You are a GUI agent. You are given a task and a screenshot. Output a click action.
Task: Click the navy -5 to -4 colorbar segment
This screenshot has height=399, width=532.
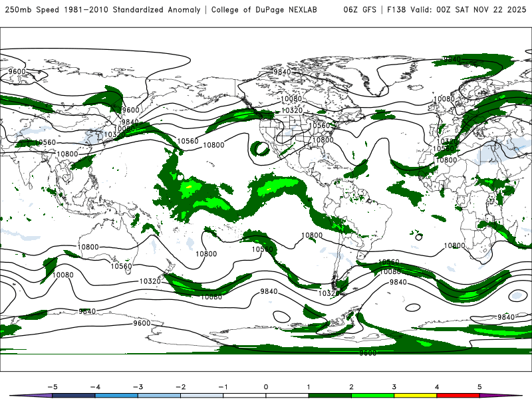(74, 396)
